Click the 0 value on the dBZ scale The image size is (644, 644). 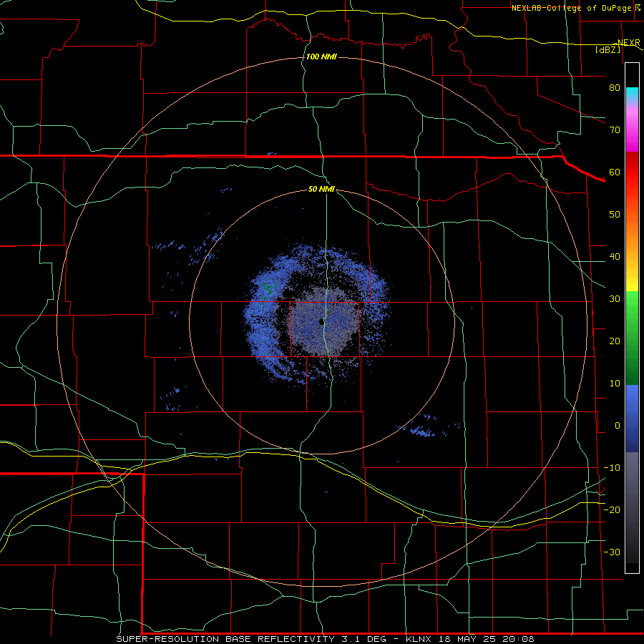coord(618,426)
